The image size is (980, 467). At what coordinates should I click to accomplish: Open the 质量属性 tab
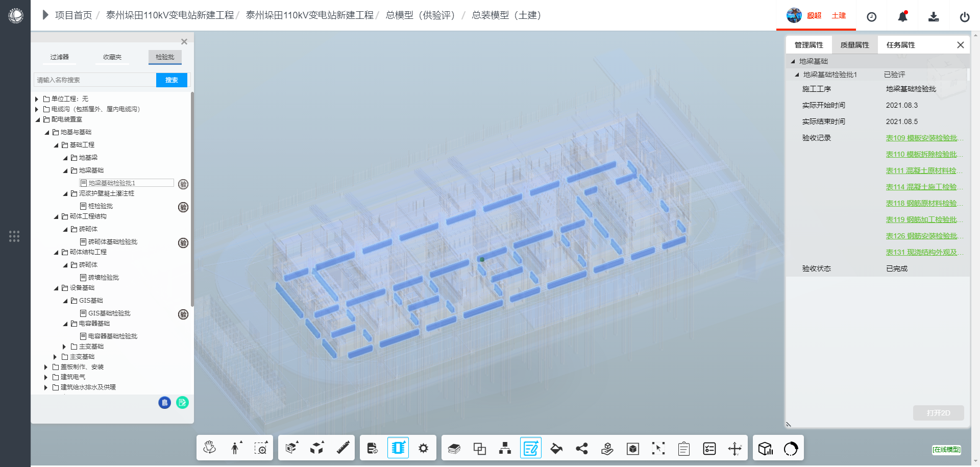point(854,45)
